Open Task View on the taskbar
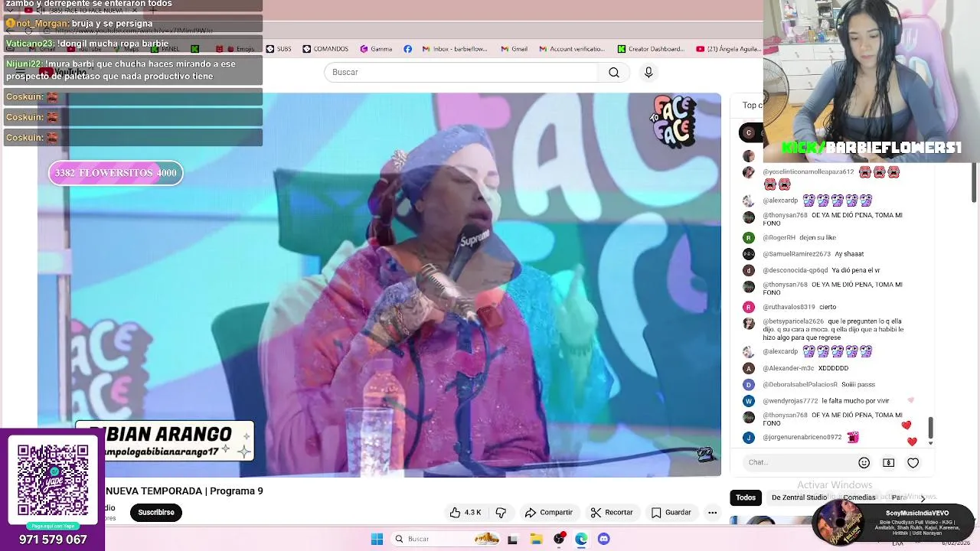 [x=512, y=540]
